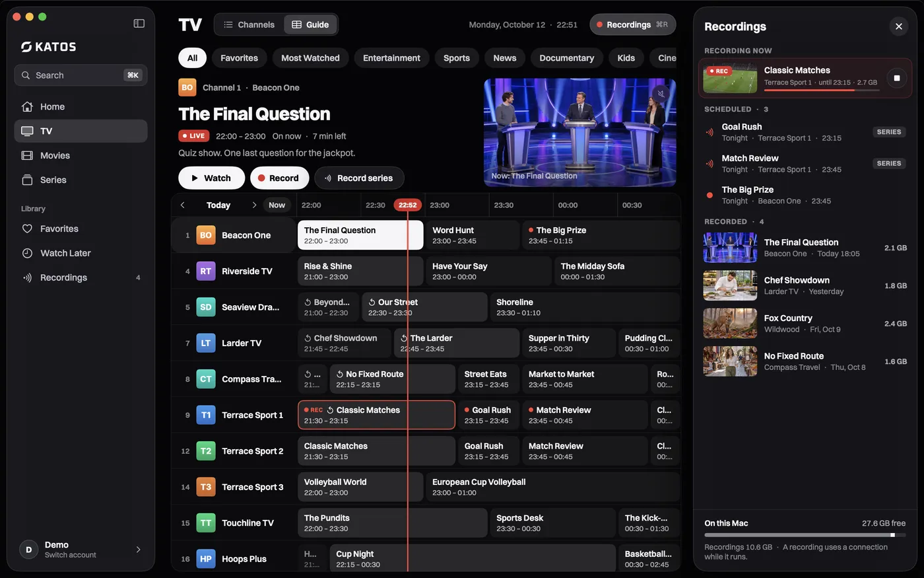This screenshot has width=924, height=578.
Task: Open Movies from the sidebar
Action: coord(81,156)
